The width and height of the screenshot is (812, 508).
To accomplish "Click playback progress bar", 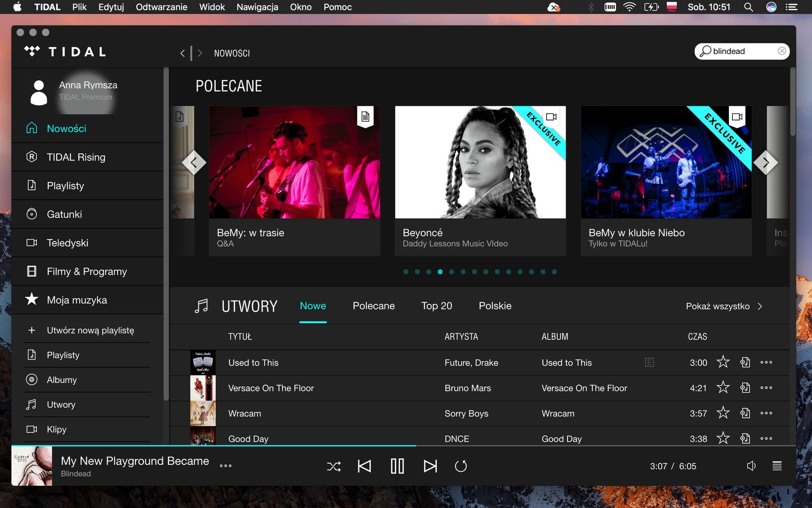I will click(x=404, y=446).
